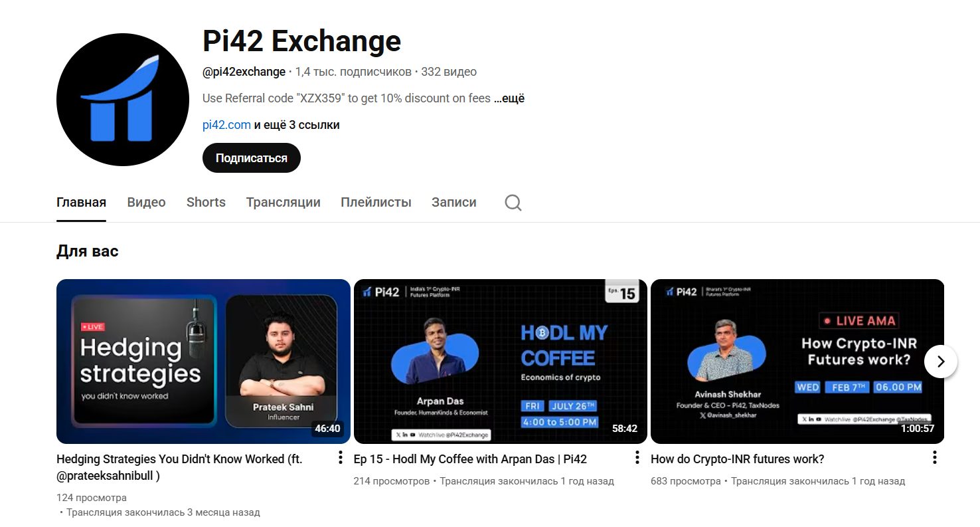Click the '332 видео' video count
980x527 pixels.
click(x=449, y=72)
